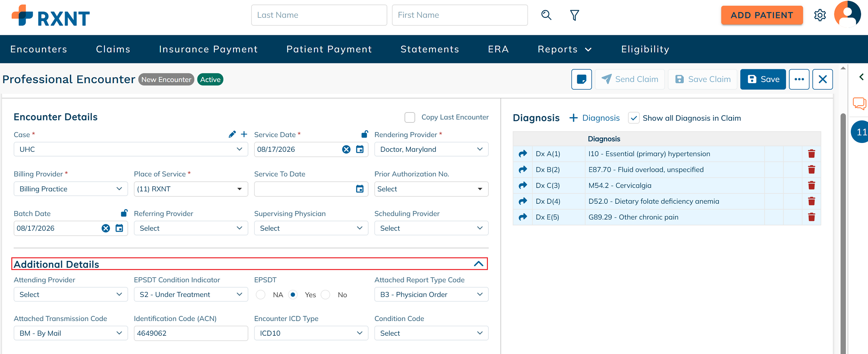Edit the Case with the pencil icon

232,134
